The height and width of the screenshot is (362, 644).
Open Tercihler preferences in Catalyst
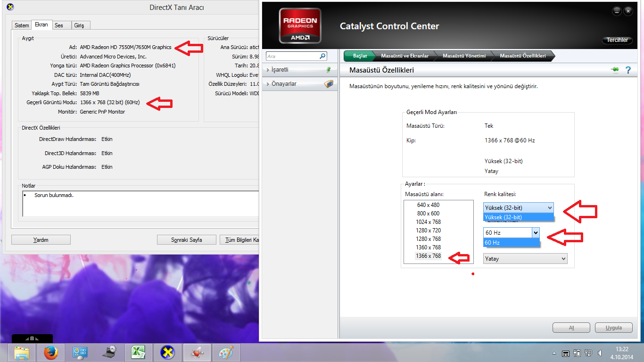617,40
